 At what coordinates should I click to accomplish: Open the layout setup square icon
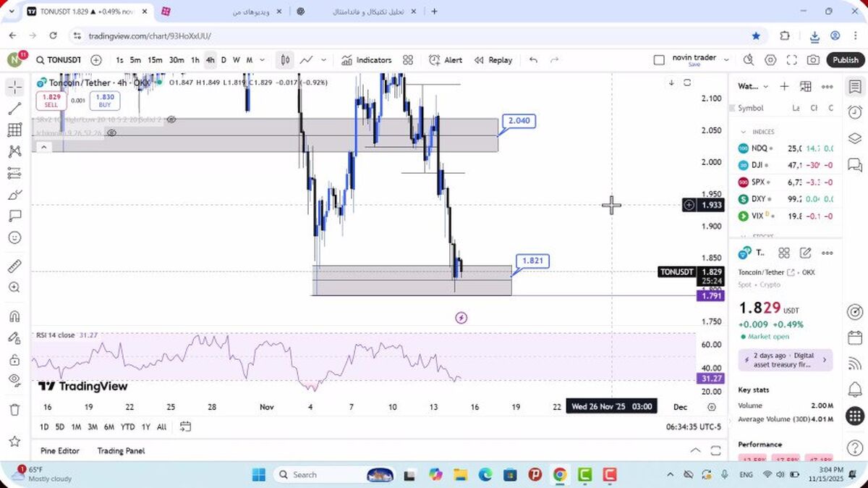point(658,60)
